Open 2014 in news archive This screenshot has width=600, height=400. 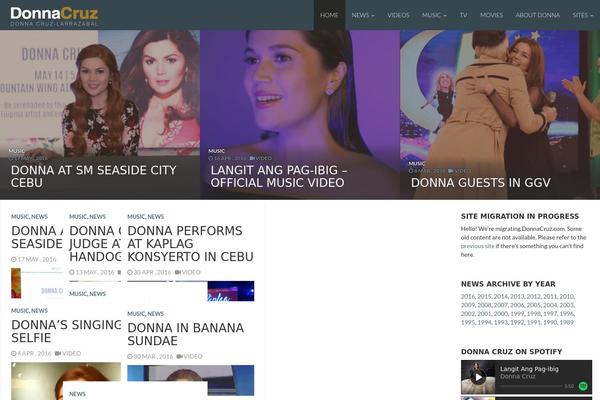point(501,296)
